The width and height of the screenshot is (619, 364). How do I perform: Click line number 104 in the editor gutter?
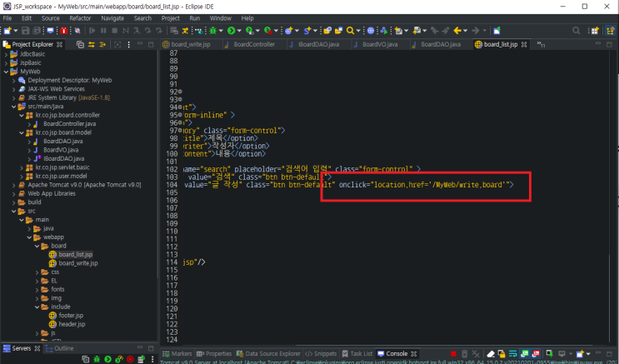pos(172,185)
